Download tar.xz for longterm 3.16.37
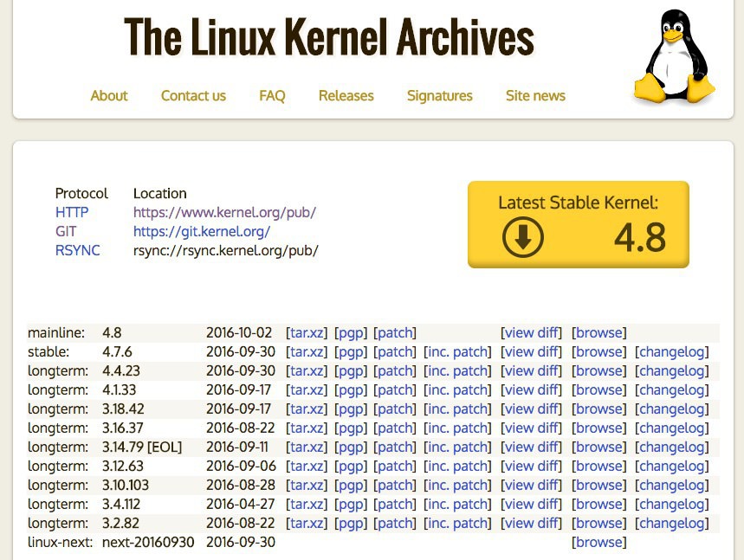The image size is (744, 560). click(307, 428)
